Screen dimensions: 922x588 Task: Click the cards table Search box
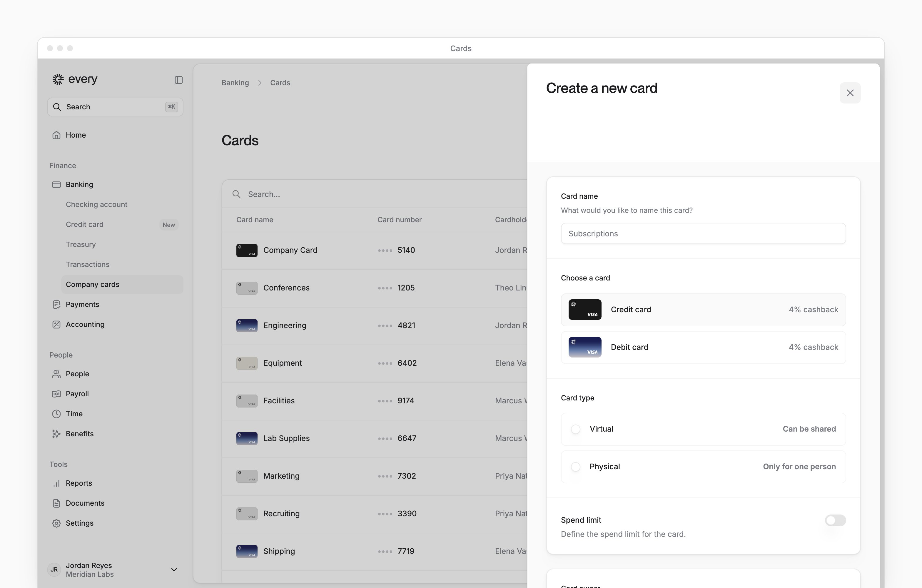375,194
